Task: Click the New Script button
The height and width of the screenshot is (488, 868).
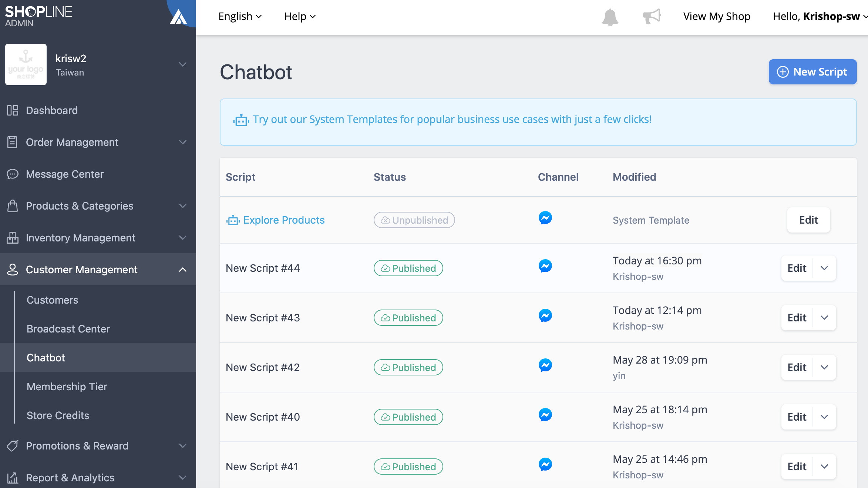Action: [x=813, y=72]
